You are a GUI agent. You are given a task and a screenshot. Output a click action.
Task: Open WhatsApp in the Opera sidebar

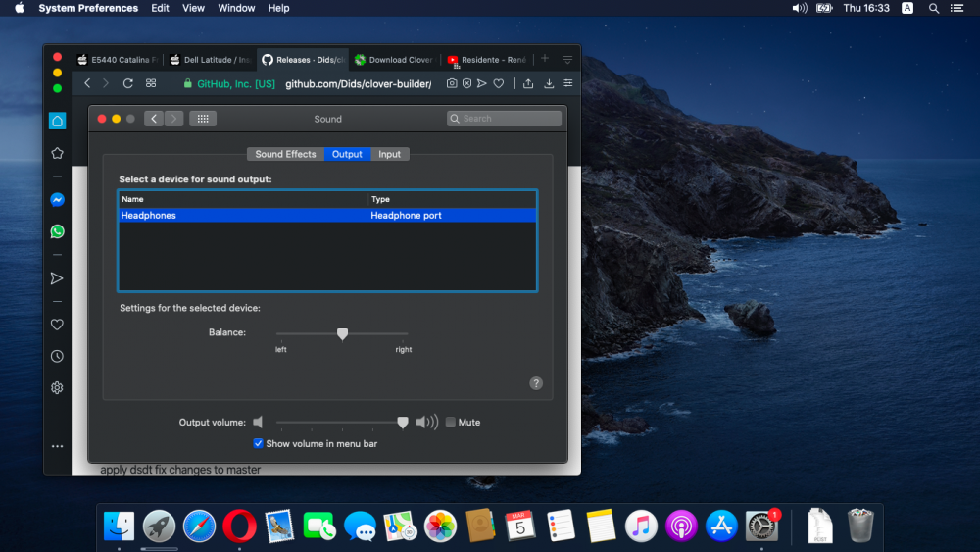coord(57,232)
